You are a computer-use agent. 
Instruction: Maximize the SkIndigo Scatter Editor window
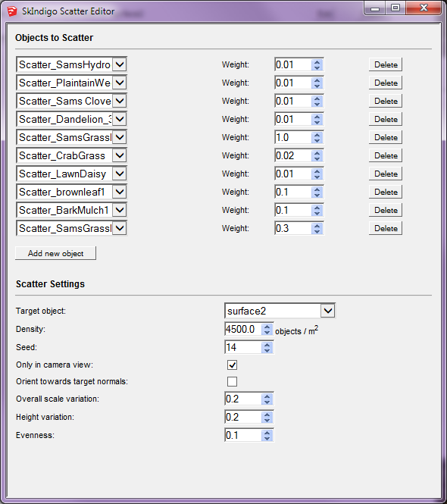(x=395, y=8)
